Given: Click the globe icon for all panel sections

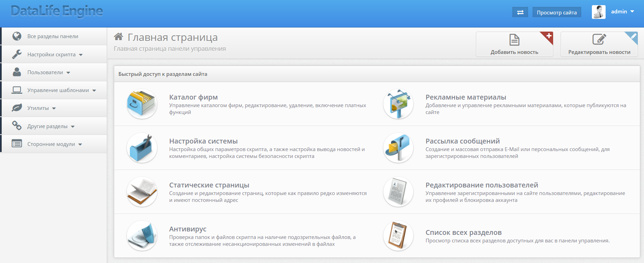Looking at the screenshot, I should click(17, 36).
